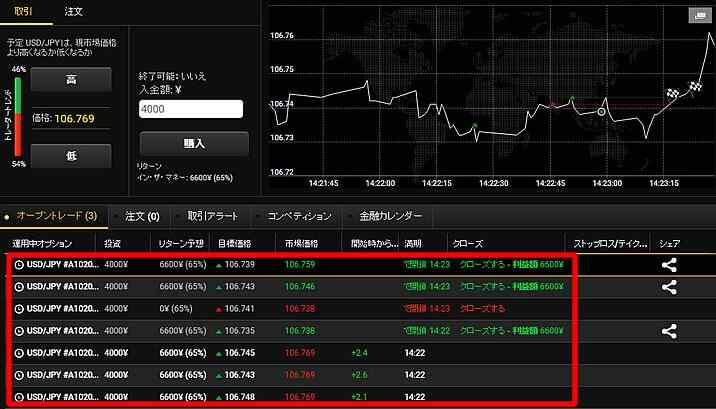Open the 金融カレンダー tab
Image resolution: width=716 pixels, height=409 pixels.
pos(390,216)
